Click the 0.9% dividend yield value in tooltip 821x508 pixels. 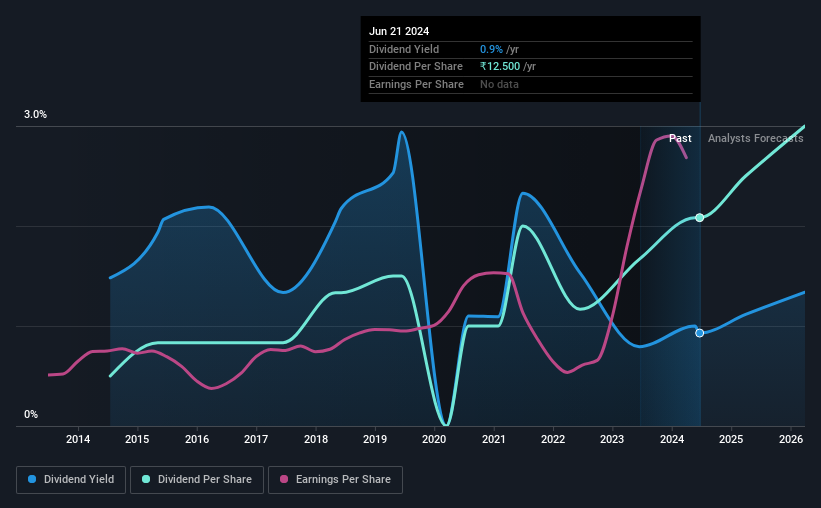491,49
